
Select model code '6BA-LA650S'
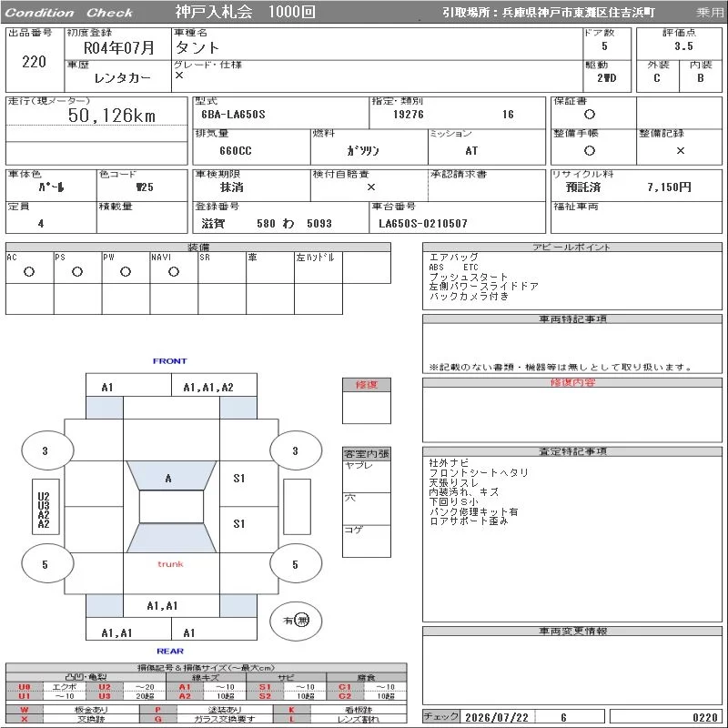(233, 115)
